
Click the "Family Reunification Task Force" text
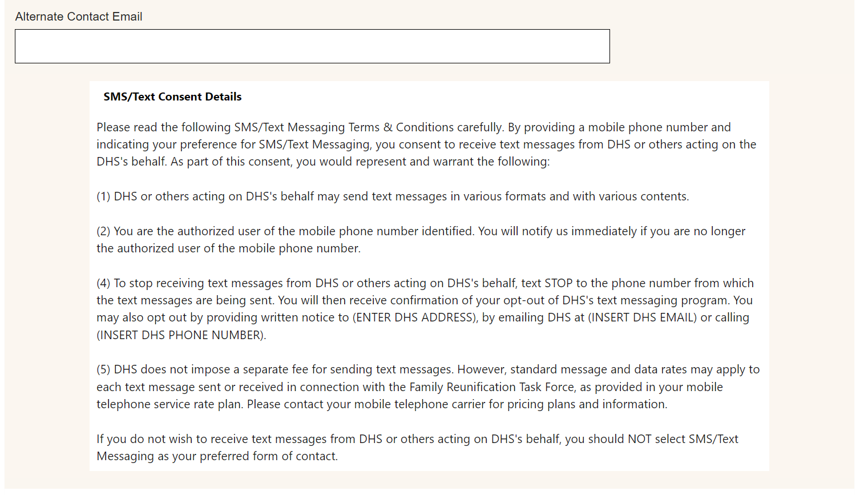(x=492, y=387)
